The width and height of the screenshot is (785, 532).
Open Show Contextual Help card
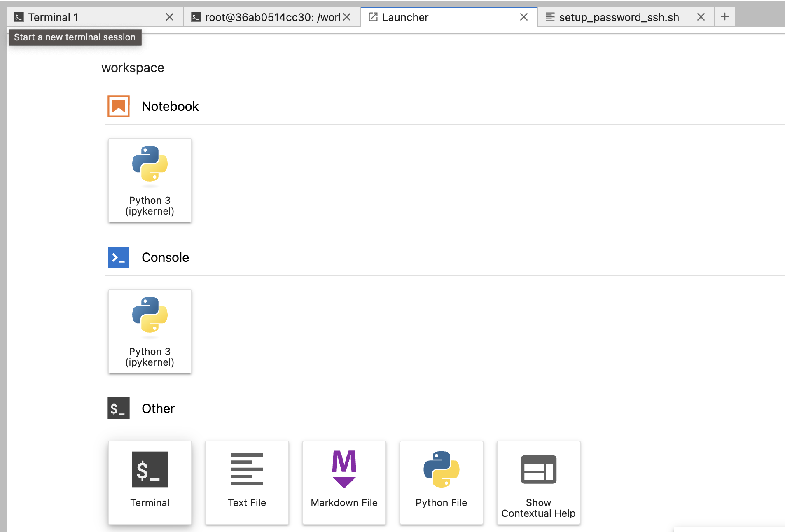pyautogui.click(x=538, y=483)
